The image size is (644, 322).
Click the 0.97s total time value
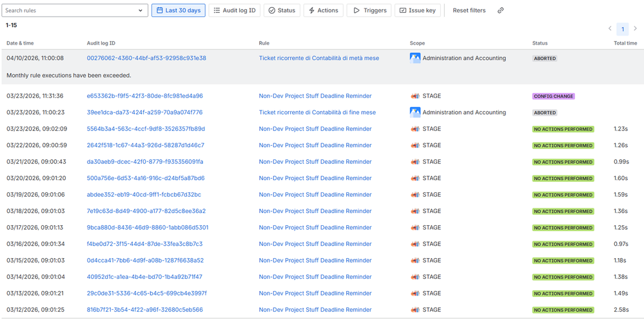coord(621,245)
